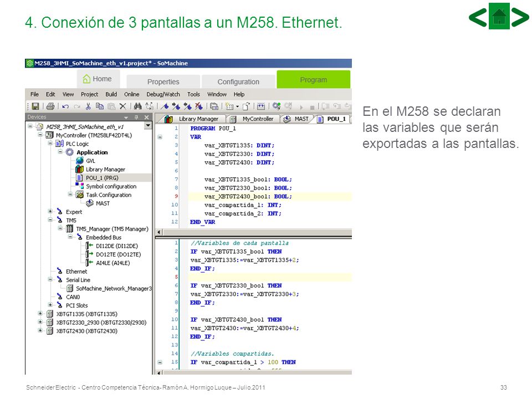Screen dimensions: 532x399
Task: Click the Replace icon next to binoculars
Action: tap(149, 106)
